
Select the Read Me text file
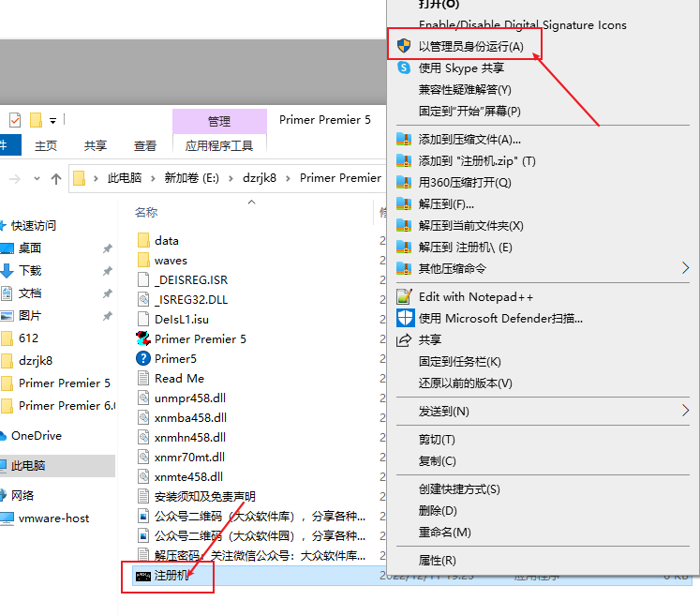click(179, 379)
